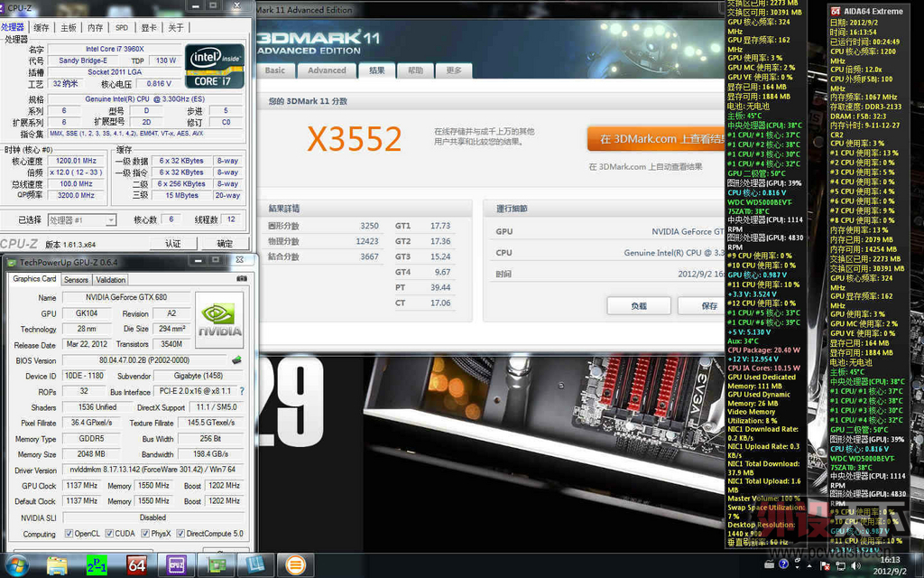Screen dimensions: 924x578
Task: Toggle the OpenCL checkbox
Action: [x=69, y=533]
